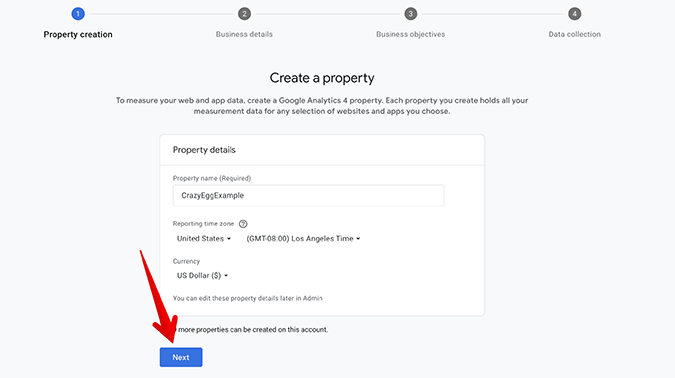Click the Create a property heading
The image size is (675, 378).
pyautogui.click(x=322, y=78)
